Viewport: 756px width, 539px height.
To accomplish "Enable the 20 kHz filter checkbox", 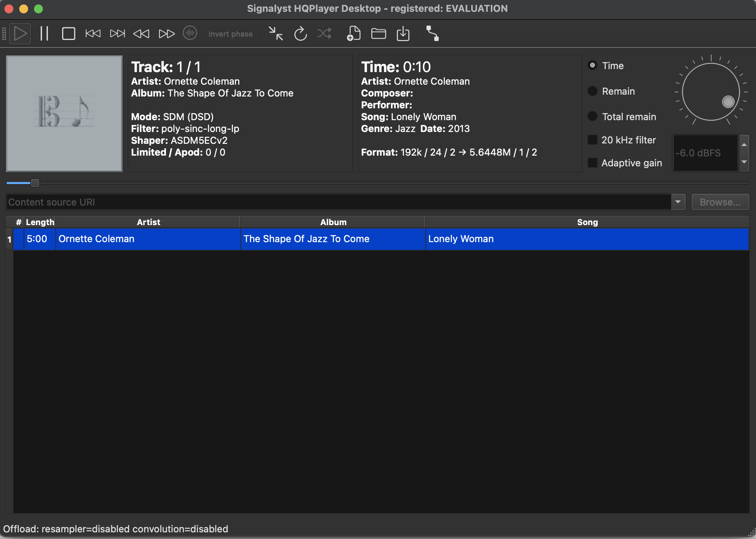I will (593, 140).
